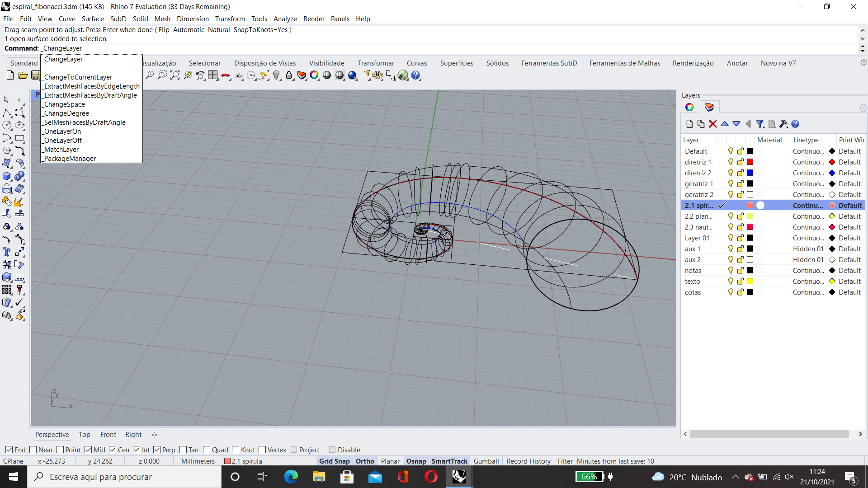This screenshot has width=868, height=488.
Task: Open the Curvas toolbar tab
Action: coord(417,63)
